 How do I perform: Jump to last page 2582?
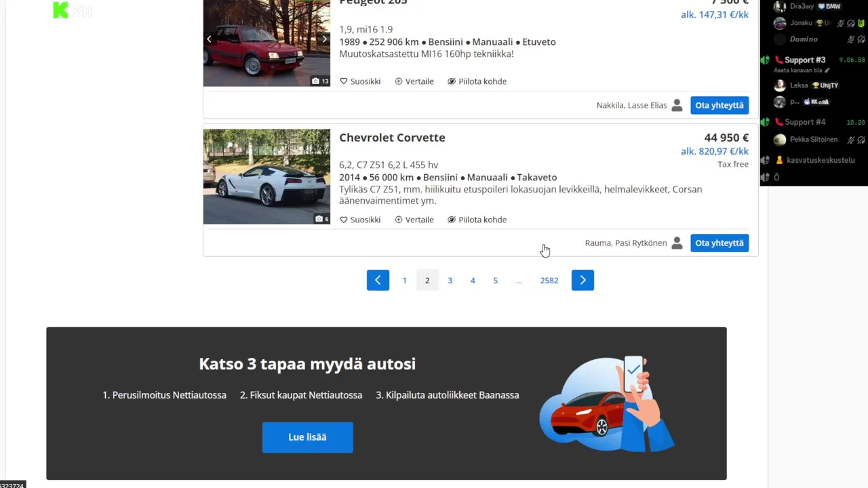549,280
